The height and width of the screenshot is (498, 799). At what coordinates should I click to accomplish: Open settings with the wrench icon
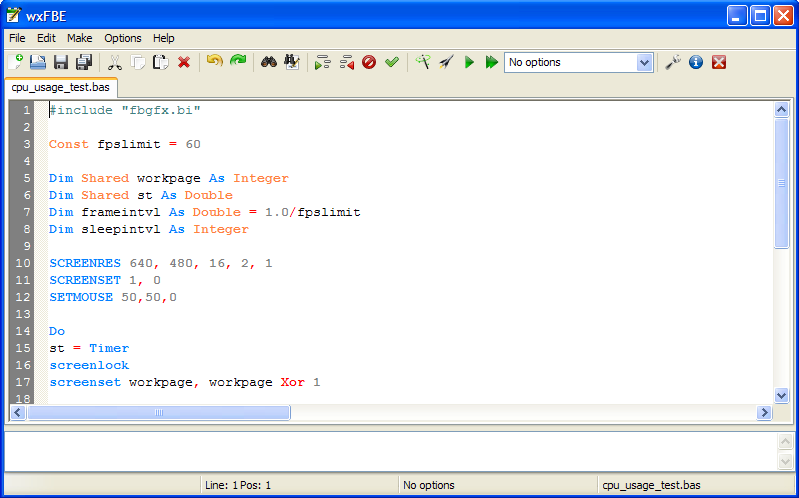[x=673, y=62]
